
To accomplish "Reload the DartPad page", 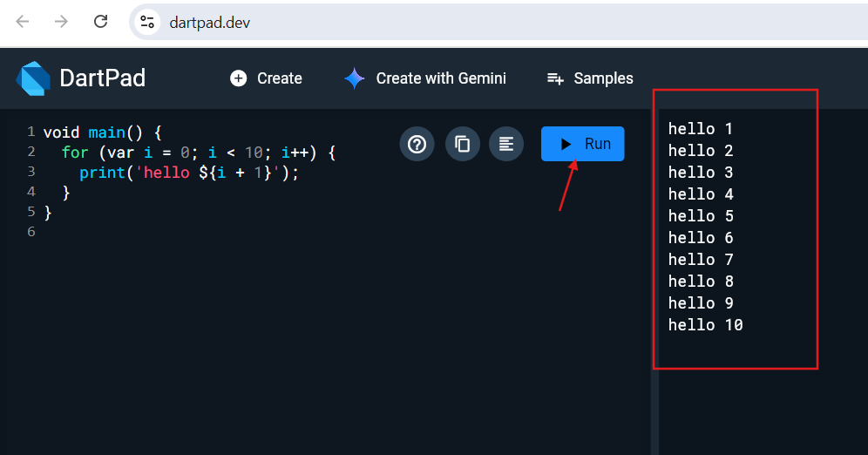I will (x=101, y=22).
